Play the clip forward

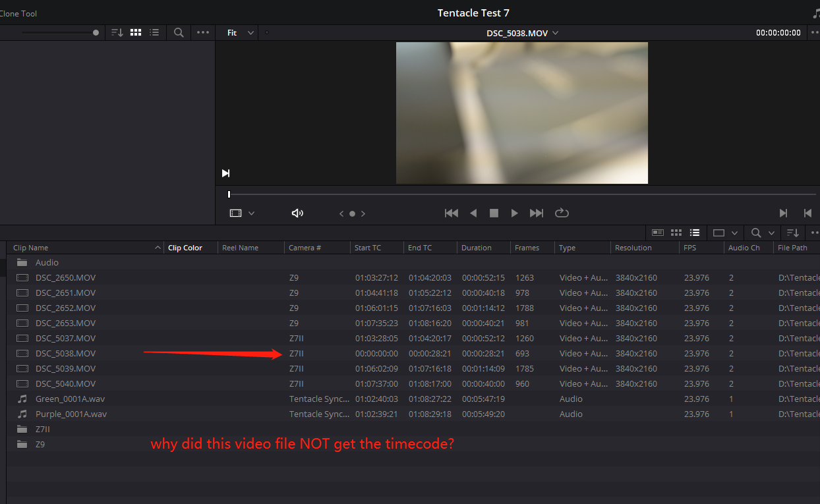coord(514,213)
